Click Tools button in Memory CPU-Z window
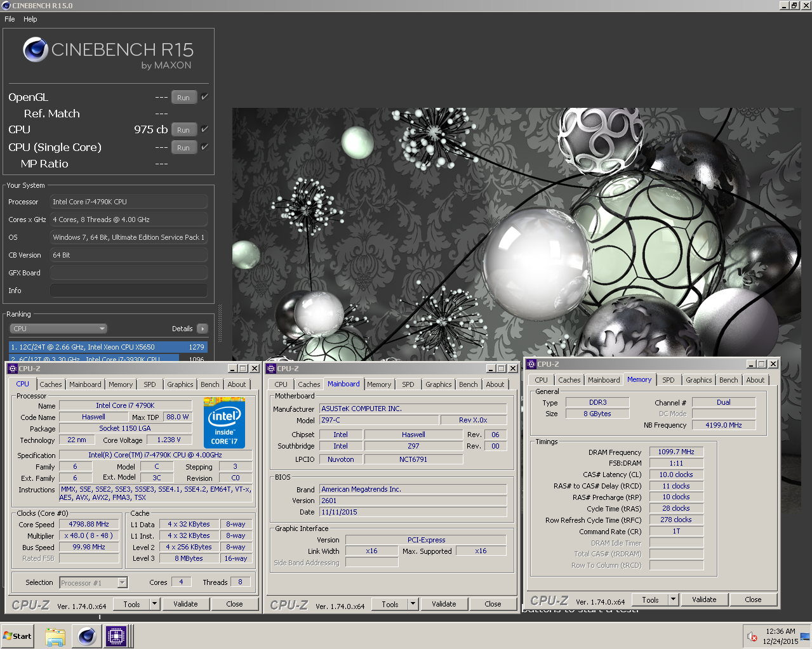The height and width of the screenshot is (649, 812). click(650, 600)
